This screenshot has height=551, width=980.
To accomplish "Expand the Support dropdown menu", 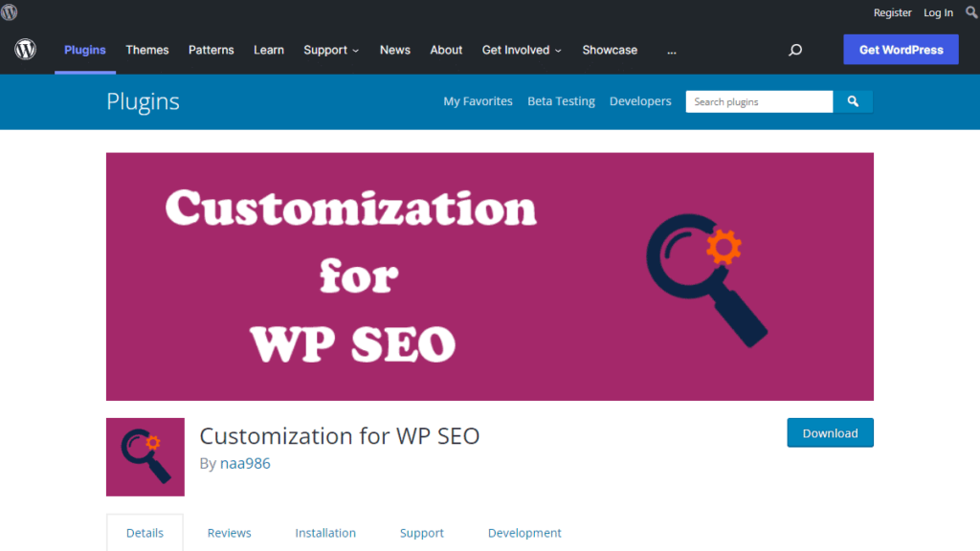I will pyautogui.click(x=331, y=50).
